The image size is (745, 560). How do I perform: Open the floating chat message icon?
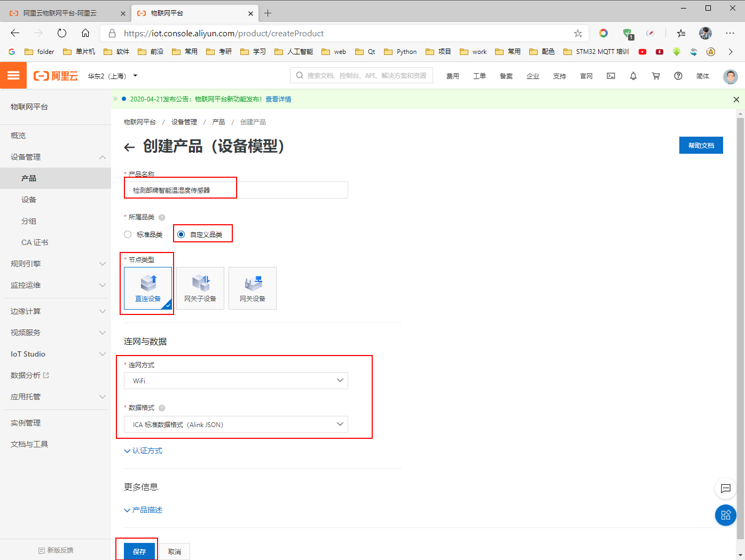pyautogui.click(x=726, y=488)
